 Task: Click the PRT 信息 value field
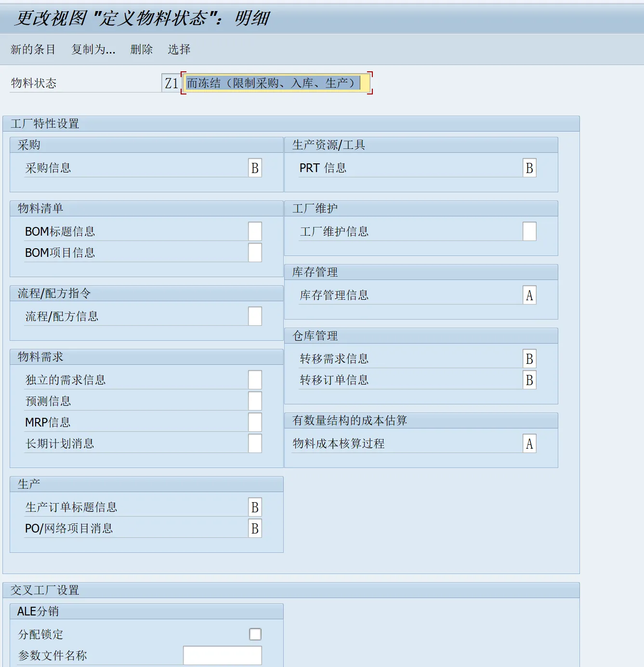529,168
